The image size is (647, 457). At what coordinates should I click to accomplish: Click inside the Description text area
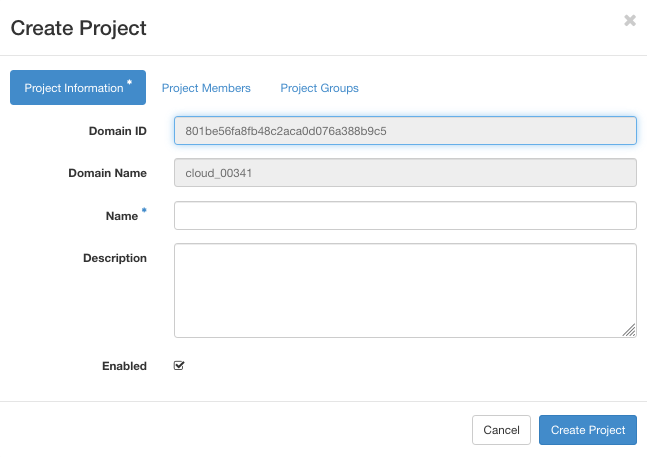point(405,290)
